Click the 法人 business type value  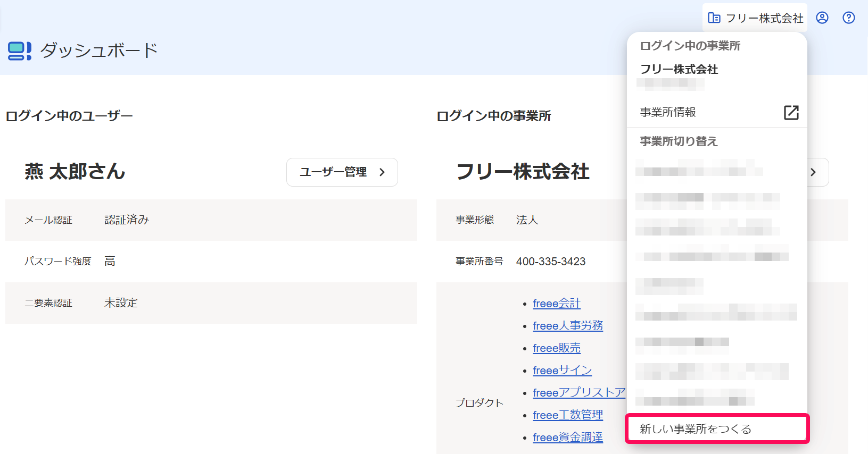click(527, 220)
